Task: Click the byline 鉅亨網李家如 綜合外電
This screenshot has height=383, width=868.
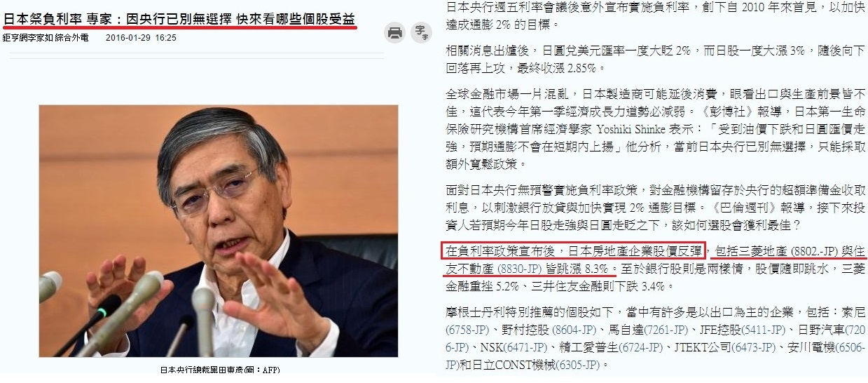Action: [46, 37]
